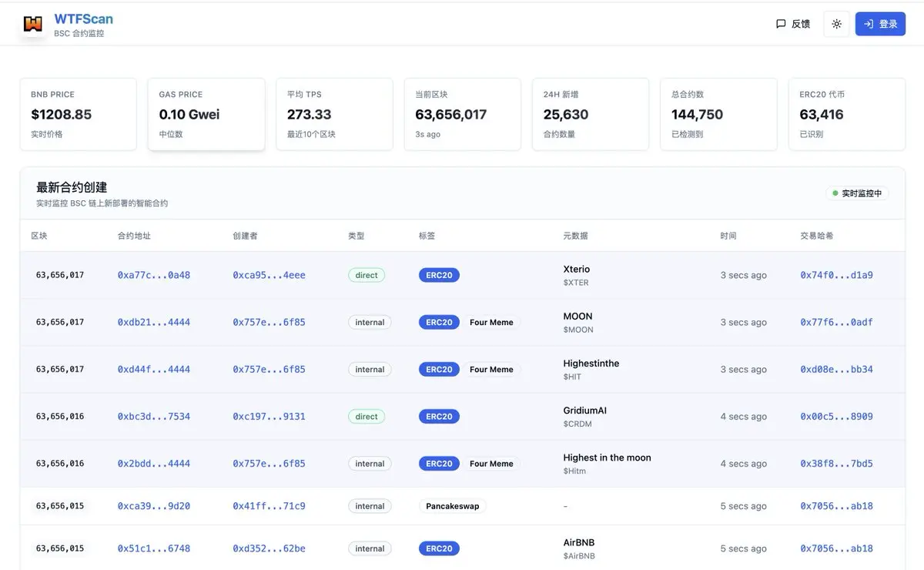
Task: Click the 区块 column header
Action: click(38, 236)
